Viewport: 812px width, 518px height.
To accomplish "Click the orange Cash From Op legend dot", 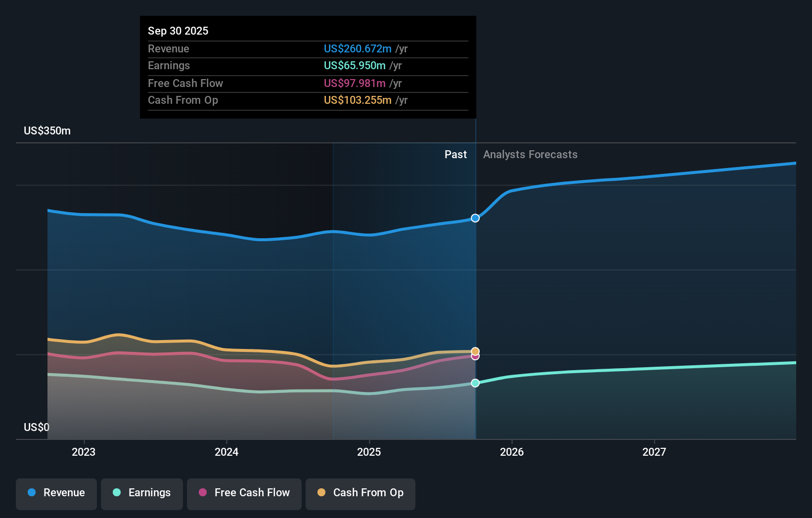I will tap(321, 493).
